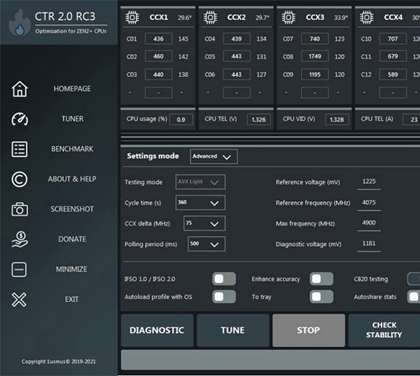Toggle Enhance accuracy switch
The image size is (420, 376).
click(x=321, y=279)
